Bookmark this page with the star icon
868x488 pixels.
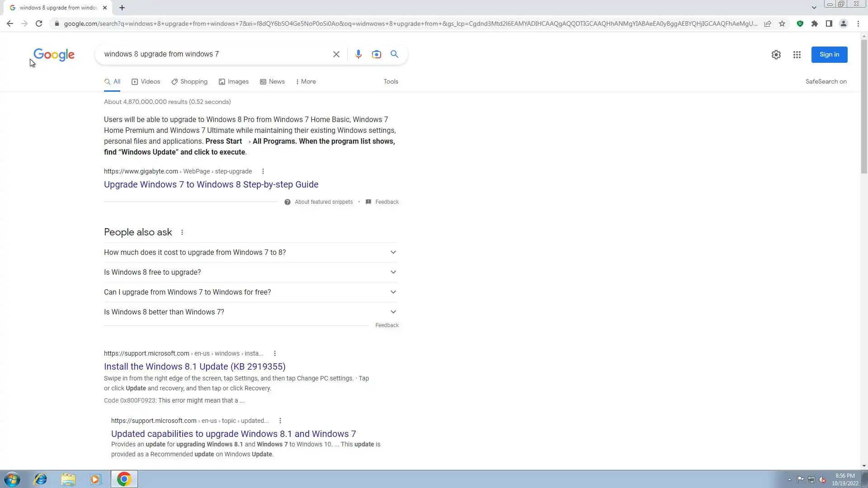coord(782,23)
